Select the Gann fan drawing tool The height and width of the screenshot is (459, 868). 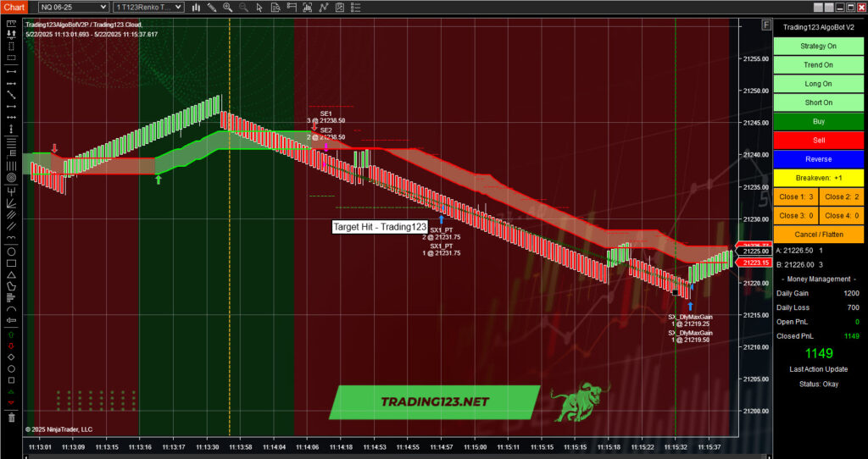tap(11, 203)
